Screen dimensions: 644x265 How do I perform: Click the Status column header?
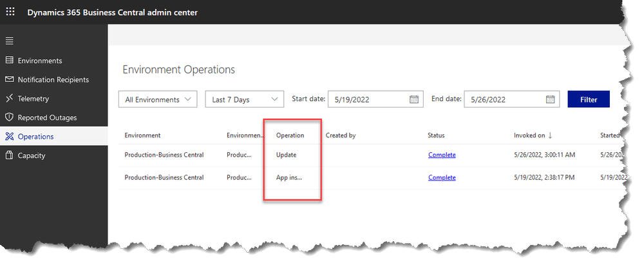coord(436,135)
